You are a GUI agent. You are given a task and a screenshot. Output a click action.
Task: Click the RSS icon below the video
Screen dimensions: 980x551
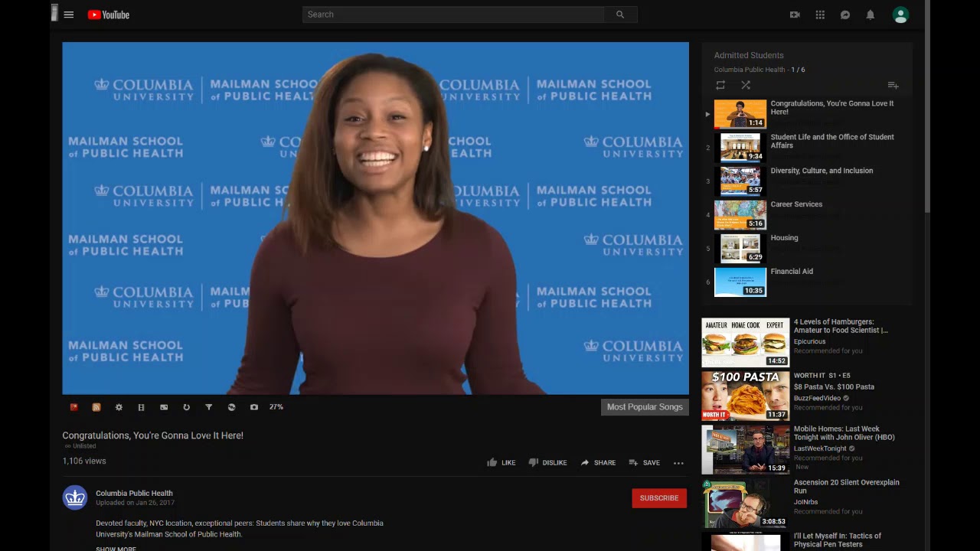[96, 407]
